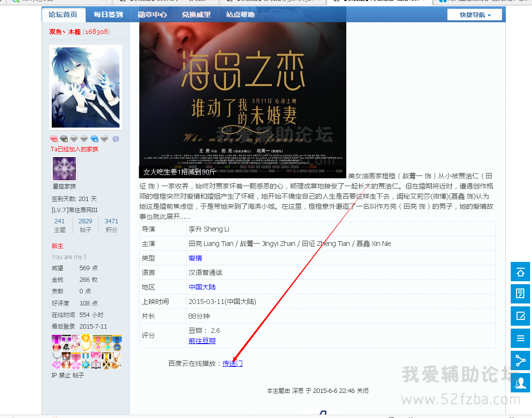Select 兑换威望 in navigation bar

click(x=196, y=15)
